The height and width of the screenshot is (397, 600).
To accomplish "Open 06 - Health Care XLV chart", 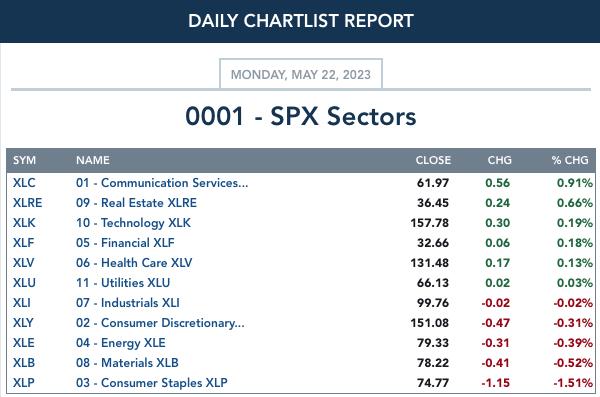I will point(134,263).
